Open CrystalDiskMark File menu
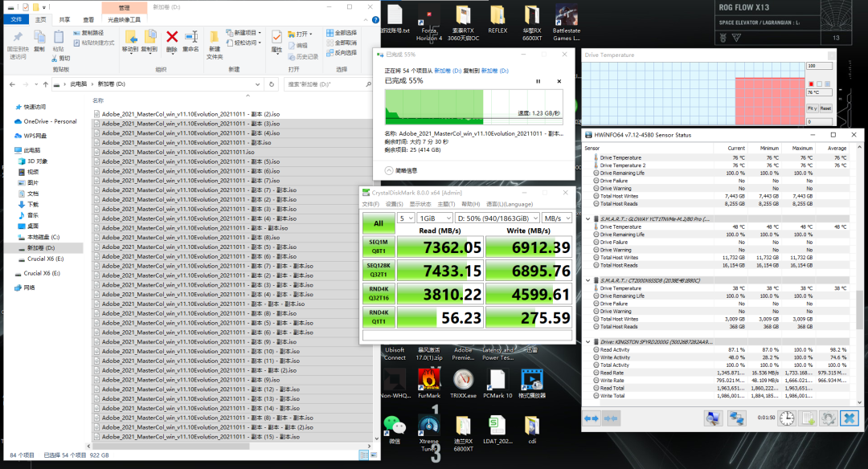868x469 pixels. [x=371, y=204]
